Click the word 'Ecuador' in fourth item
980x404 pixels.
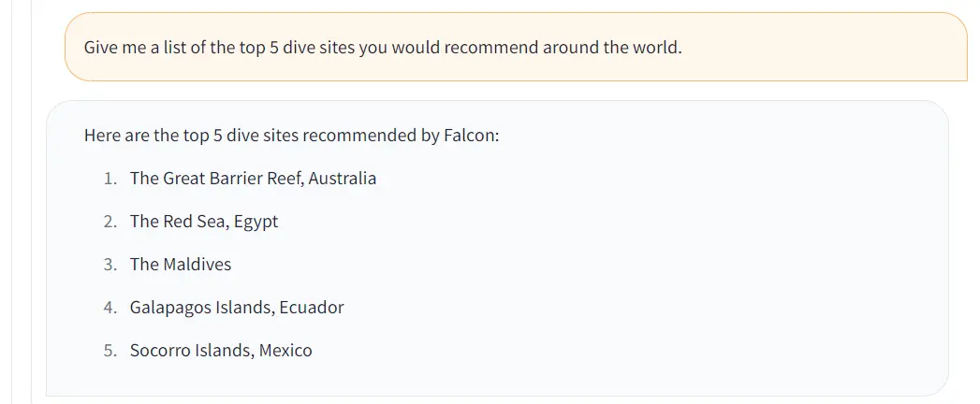pyautogui.click(x=312, y=308)
